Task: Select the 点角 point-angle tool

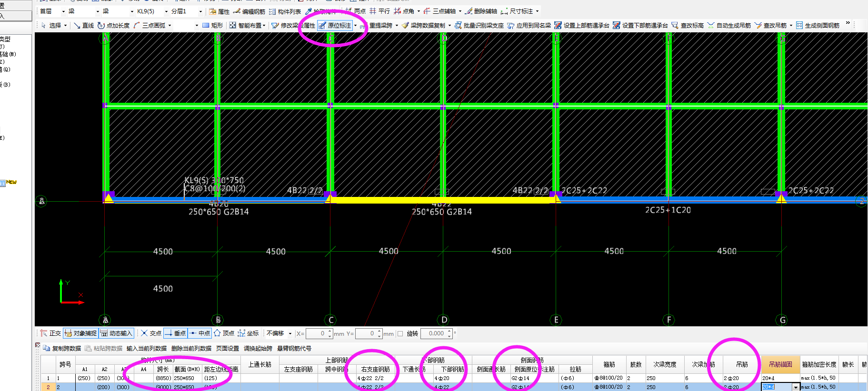Action: 404,11
